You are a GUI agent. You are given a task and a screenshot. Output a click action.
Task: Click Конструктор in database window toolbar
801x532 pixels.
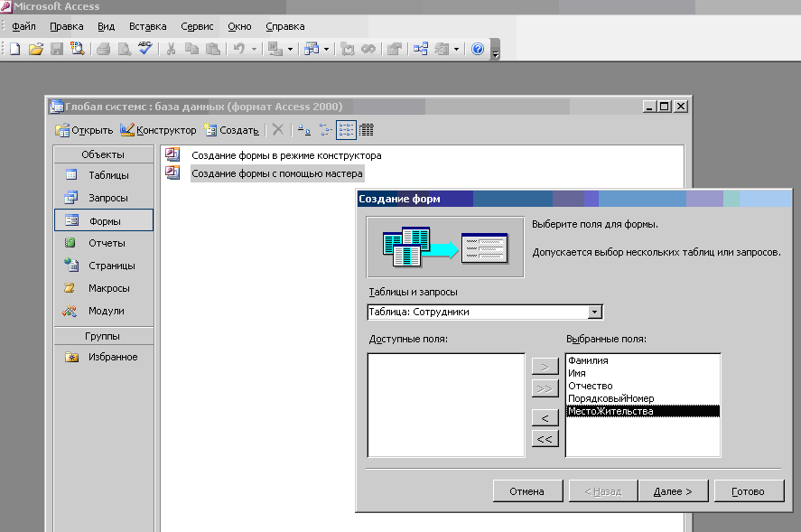click(158, 130)
